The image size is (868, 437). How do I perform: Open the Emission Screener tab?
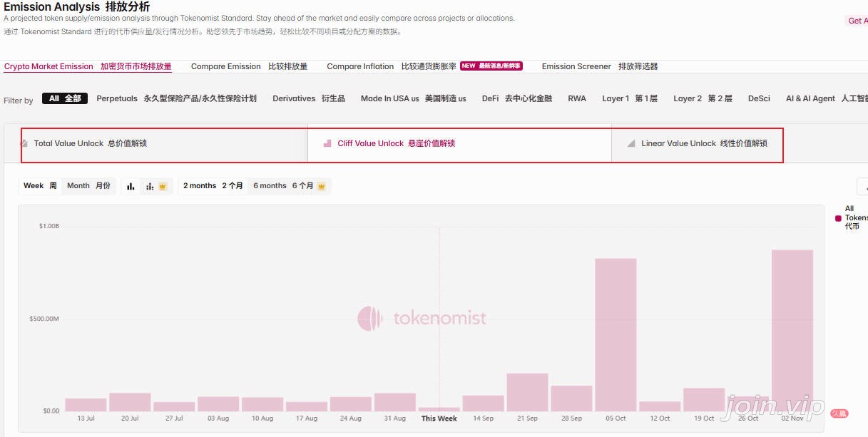(x=600, y=66)
